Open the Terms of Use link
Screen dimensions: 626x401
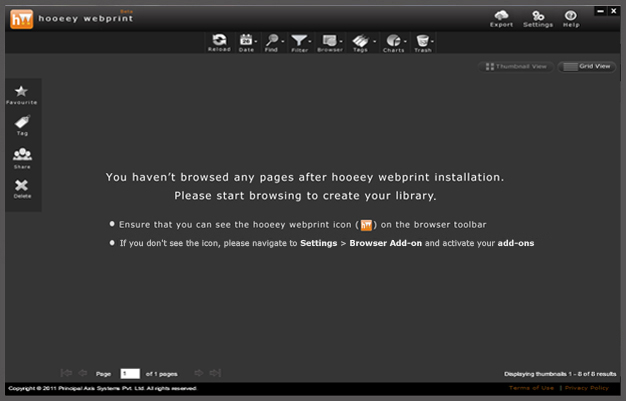[531, 388]
